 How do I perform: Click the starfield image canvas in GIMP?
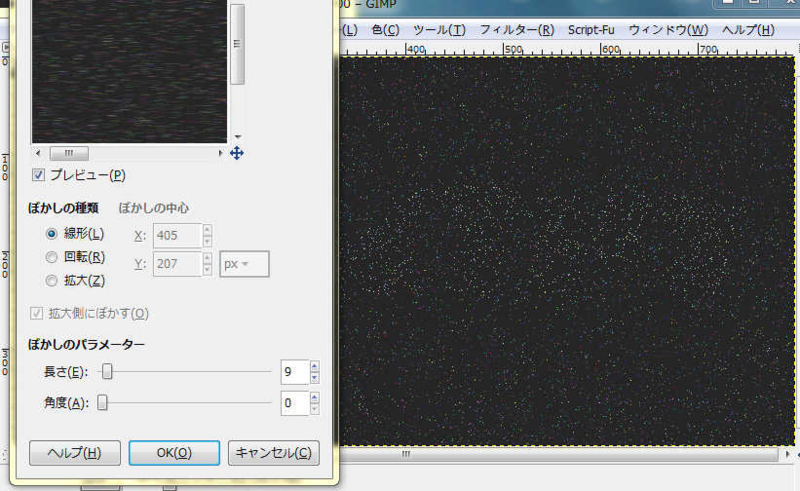[x=567, y=251]
